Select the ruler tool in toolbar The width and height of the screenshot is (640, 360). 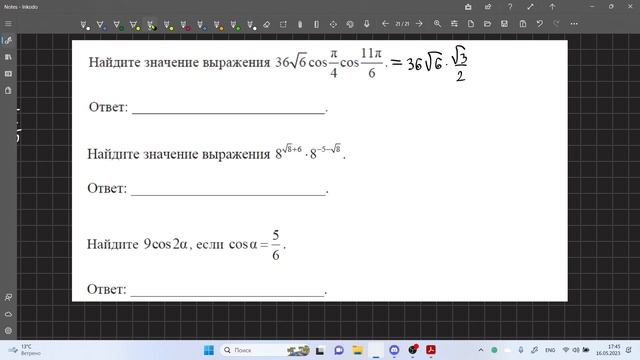[x=316, y=24]
